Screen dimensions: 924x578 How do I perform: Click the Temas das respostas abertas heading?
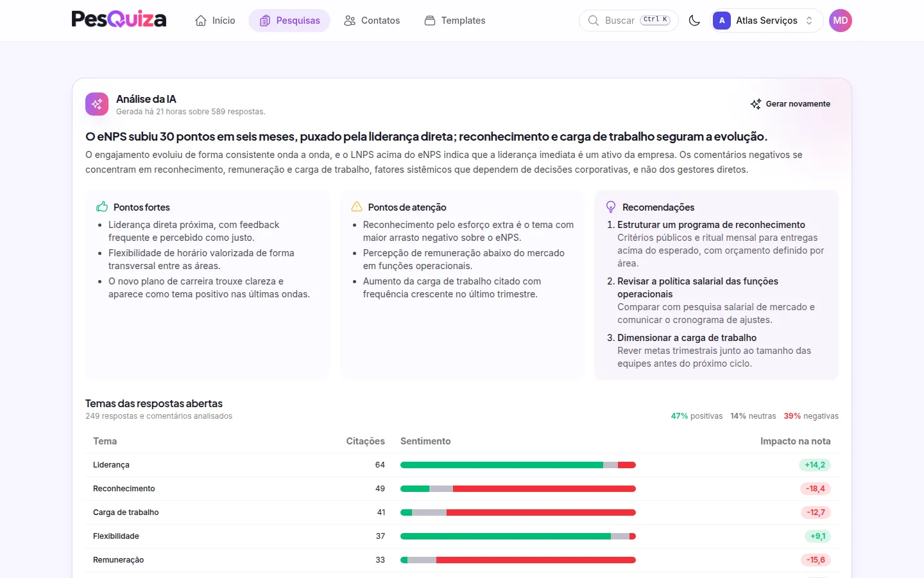coord(154,403)
